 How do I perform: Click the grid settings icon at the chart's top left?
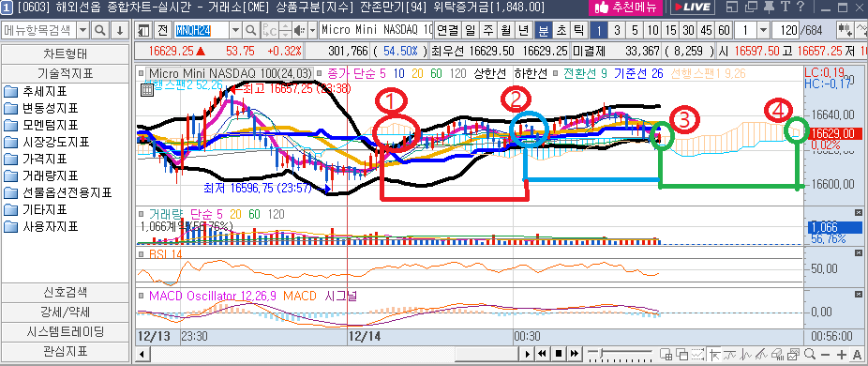click(x=147, y=90)
